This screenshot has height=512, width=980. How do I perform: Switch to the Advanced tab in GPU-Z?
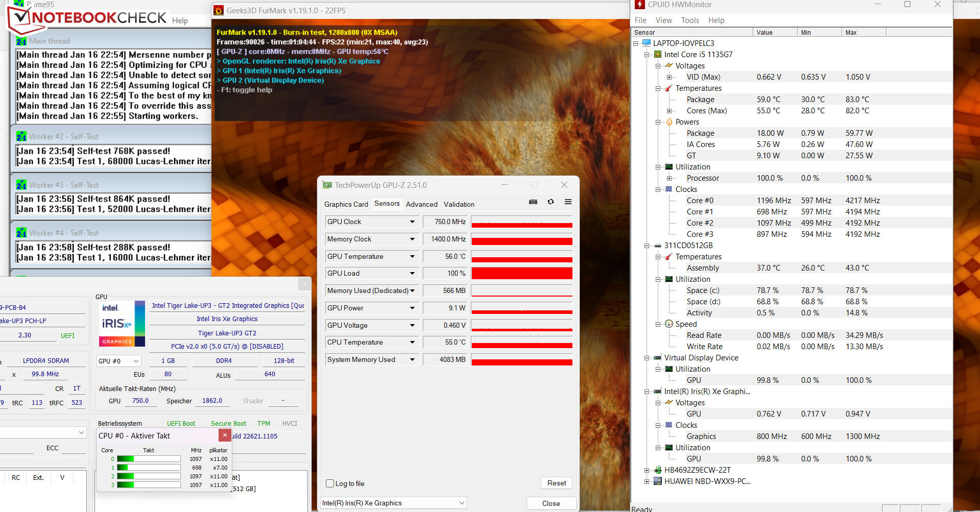point(422,204)
